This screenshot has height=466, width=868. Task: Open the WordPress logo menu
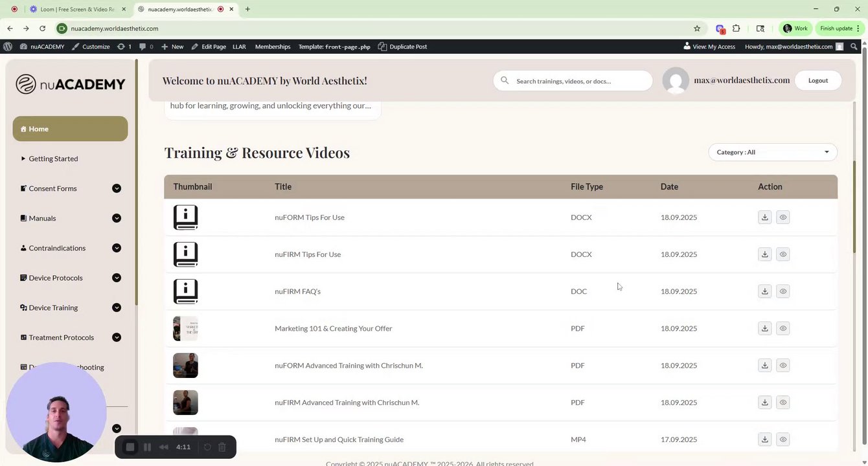[x=8, y=47]
